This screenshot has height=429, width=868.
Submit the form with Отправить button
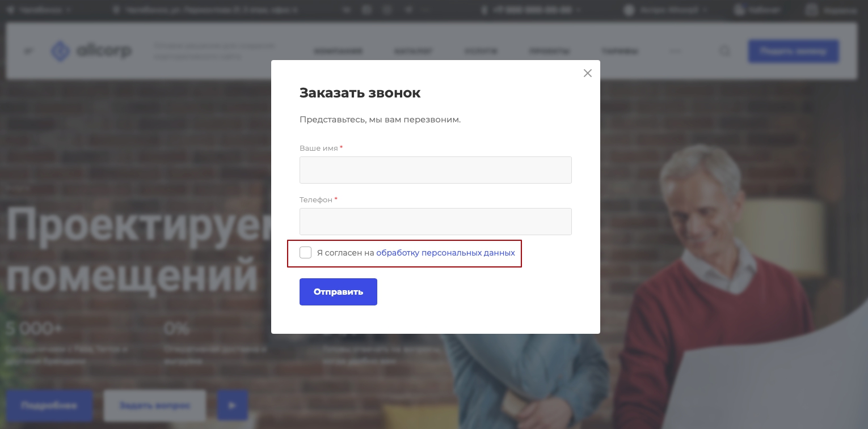(338, 292)
